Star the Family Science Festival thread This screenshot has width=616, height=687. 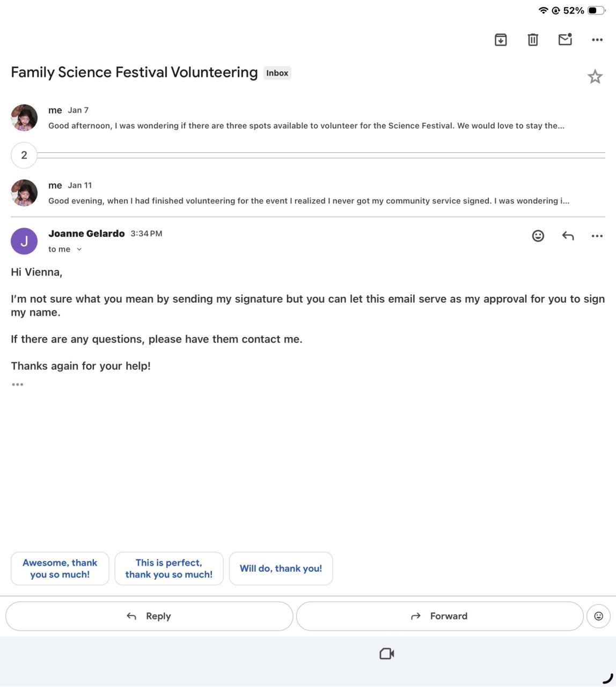click(x=595, y=77)
